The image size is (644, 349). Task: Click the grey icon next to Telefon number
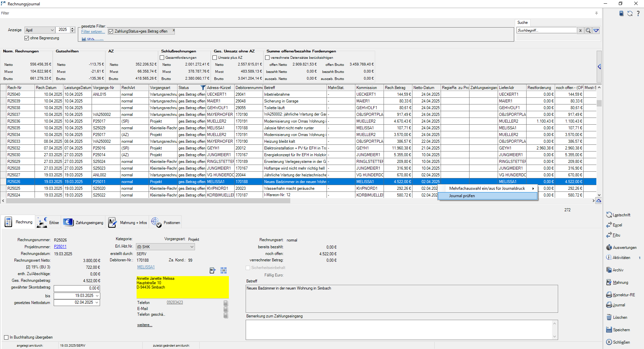(226, 303)
